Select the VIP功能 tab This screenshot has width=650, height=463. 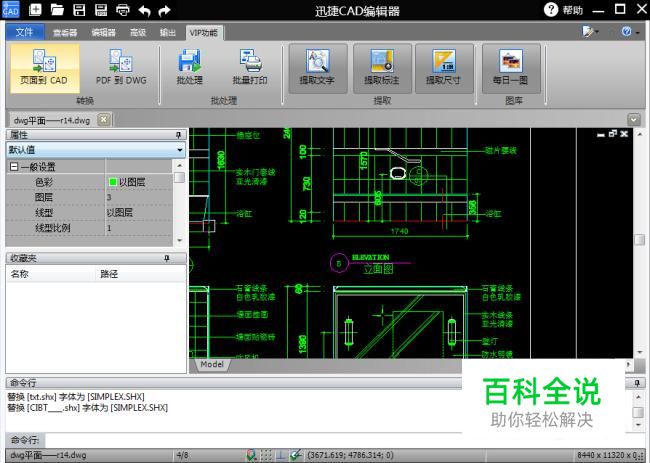click(204, 32)
